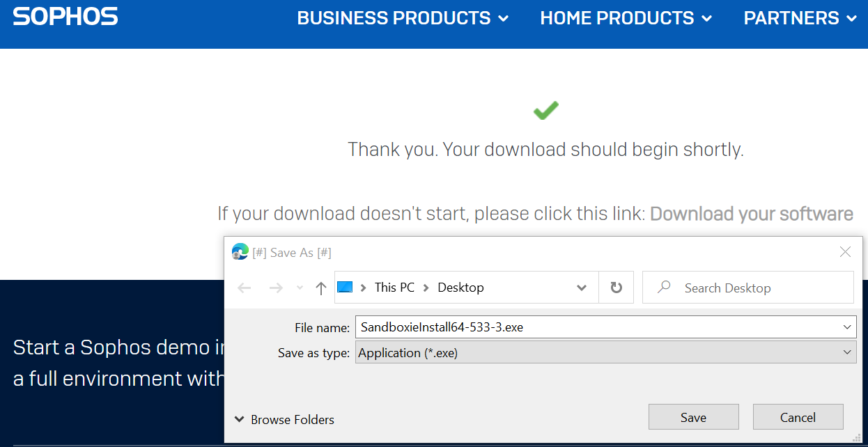The width and height of the screenshot is (868, 447).
Task: Refresh the Desktop folder view
Action: tap(616, 288)
